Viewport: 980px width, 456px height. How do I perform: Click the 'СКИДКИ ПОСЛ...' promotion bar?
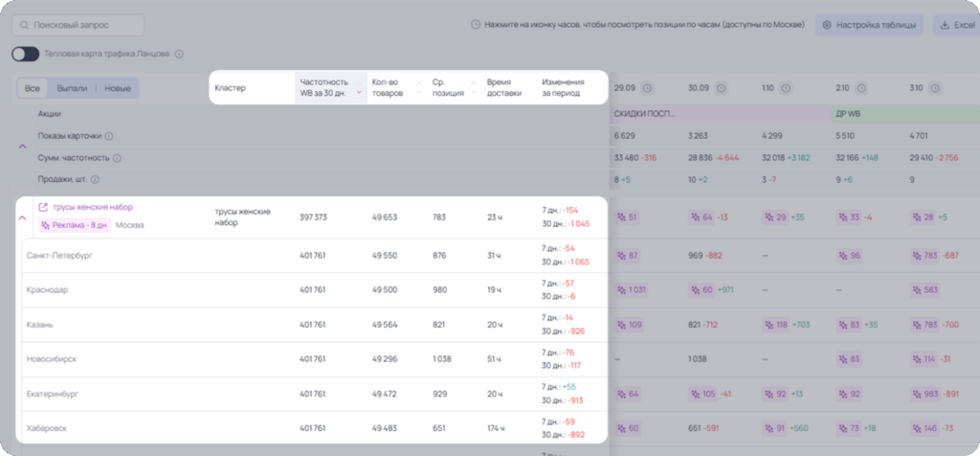(722, 114)
